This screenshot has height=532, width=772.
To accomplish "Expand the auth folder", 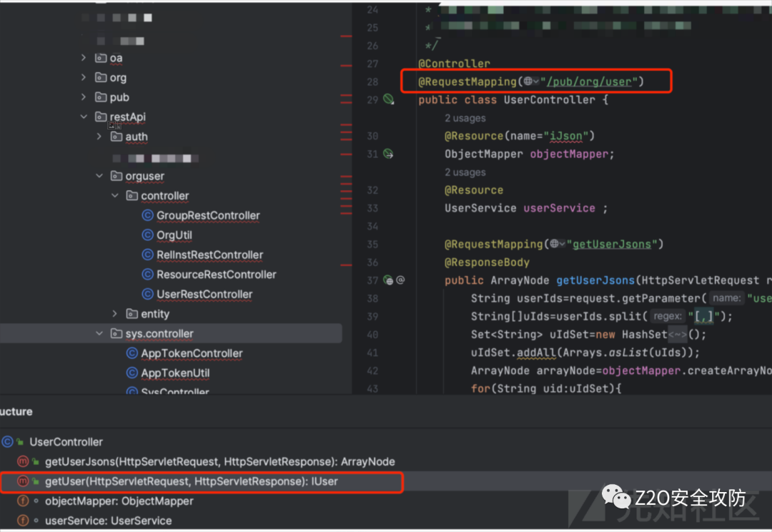I will (x=99, y=137).
